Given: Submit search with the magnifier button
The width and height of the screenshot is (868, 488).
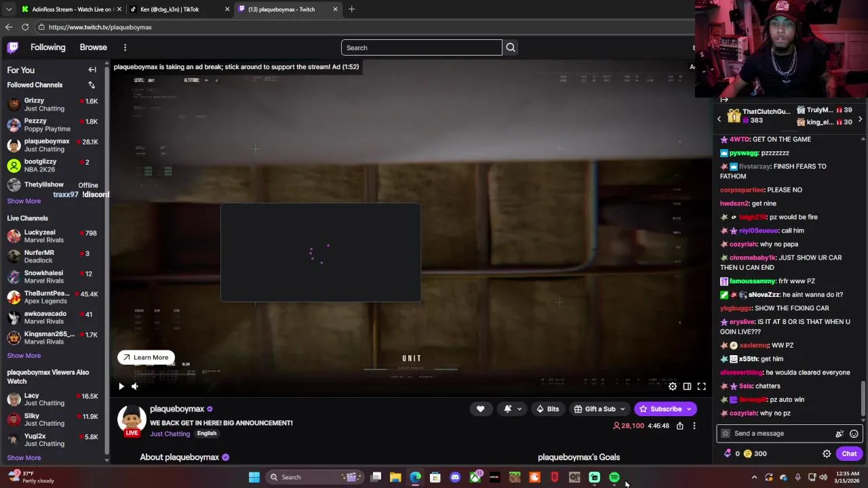Looking at the screenshot, I should 511,47.
